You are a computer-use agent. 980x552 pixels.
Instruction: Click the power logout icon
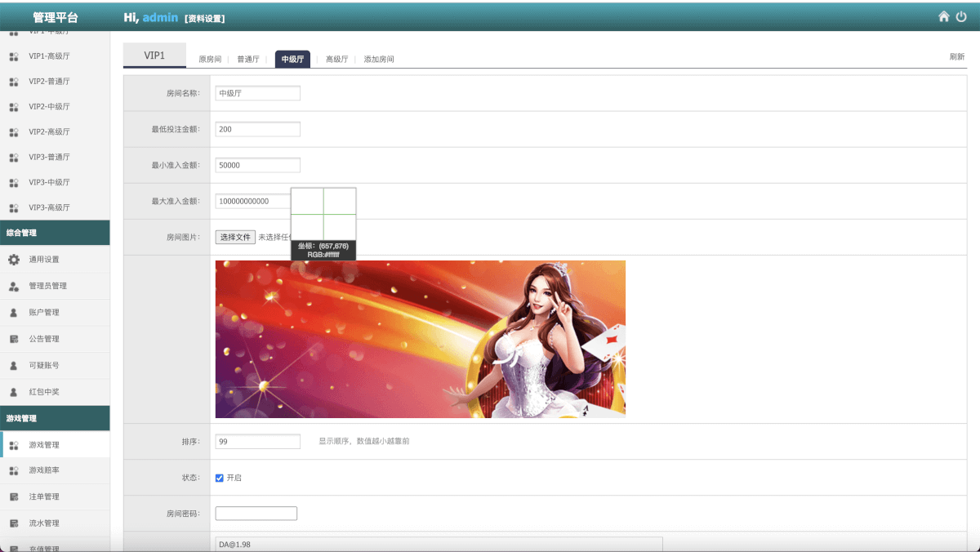coord(961,16)
